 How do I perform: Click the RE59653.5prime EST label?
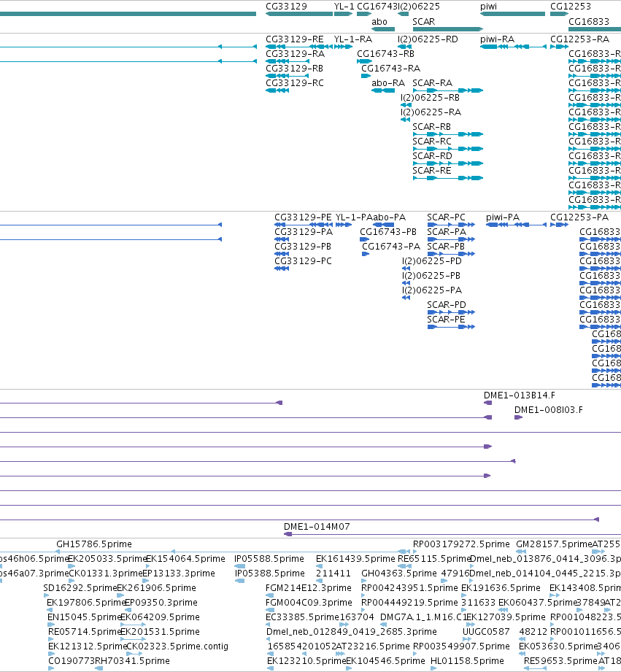[560, 660]
